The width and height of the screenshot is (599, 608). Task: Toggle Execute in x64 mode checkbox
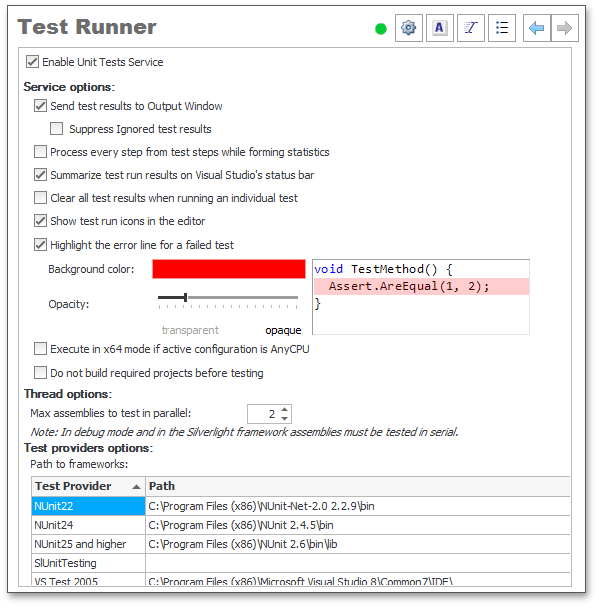point(40,349)
